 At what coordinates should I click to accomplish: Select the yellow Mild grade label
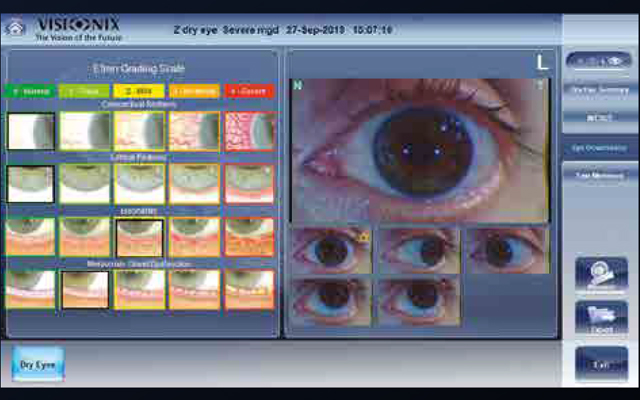(140, 92)
